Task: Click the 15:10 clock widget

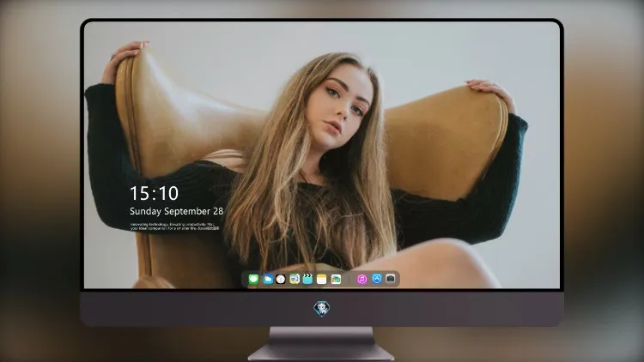Action: point(154,193)
